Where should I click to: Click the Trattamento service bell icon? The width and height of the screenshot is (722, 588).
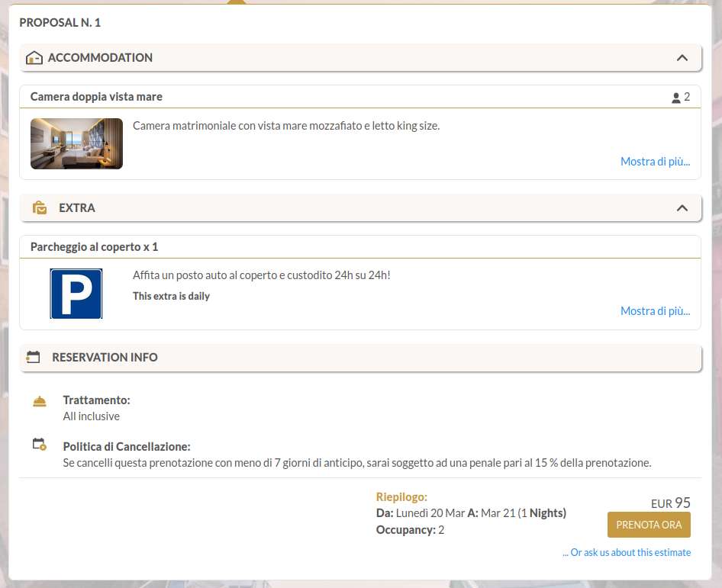40,402
